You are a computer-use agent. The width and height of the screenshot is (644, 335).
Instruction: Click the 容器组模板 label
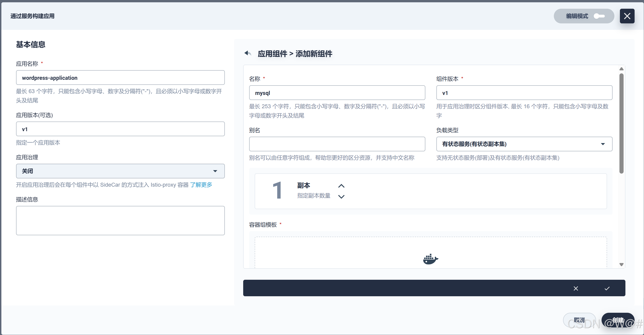click(x=263, y=224)
